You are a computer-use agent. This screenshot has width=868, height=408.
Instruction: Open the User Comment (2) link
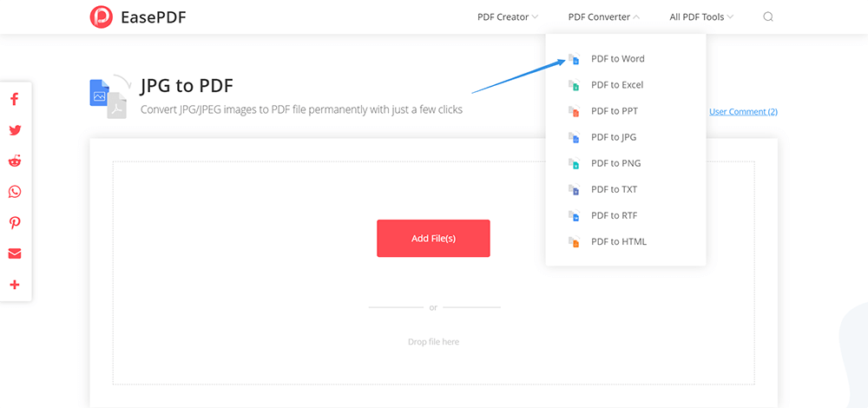(743, 111)
